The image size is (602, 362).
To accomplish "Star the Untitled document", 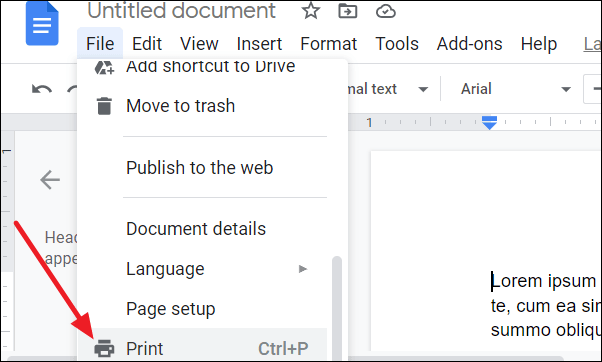I will click(x=310, y=11).
